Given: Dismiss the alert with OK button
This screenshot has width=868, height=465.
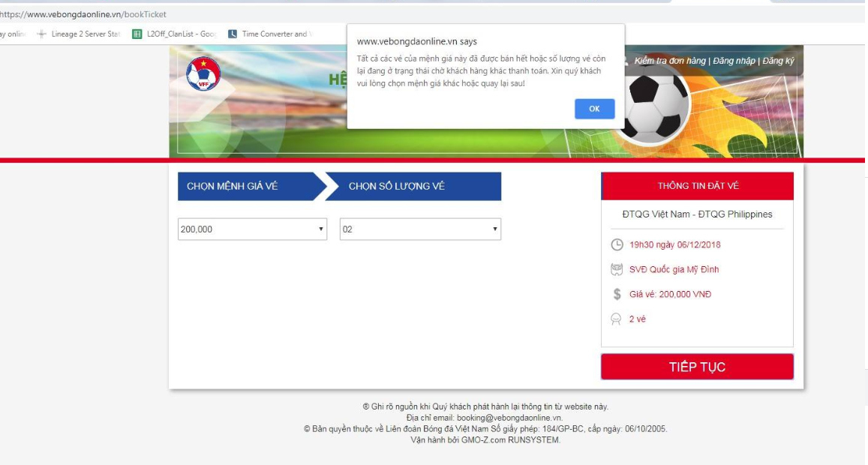Looking at the screenshot, I should (594, 109).
